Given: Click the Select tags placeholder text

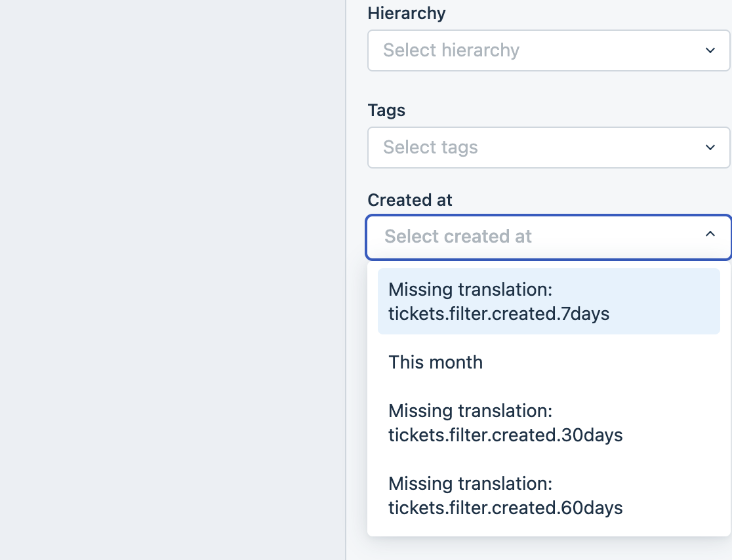Looking at the screenshot, I should click(430, 148).
